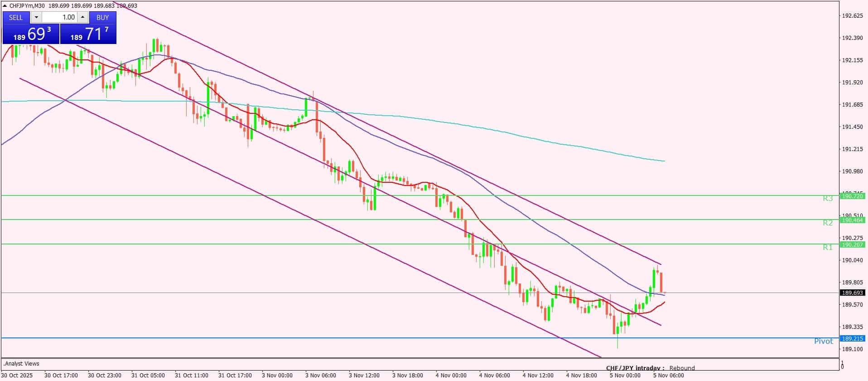
Task: Click the BUY one-click trading button
Action: click(x=103, y=17)
